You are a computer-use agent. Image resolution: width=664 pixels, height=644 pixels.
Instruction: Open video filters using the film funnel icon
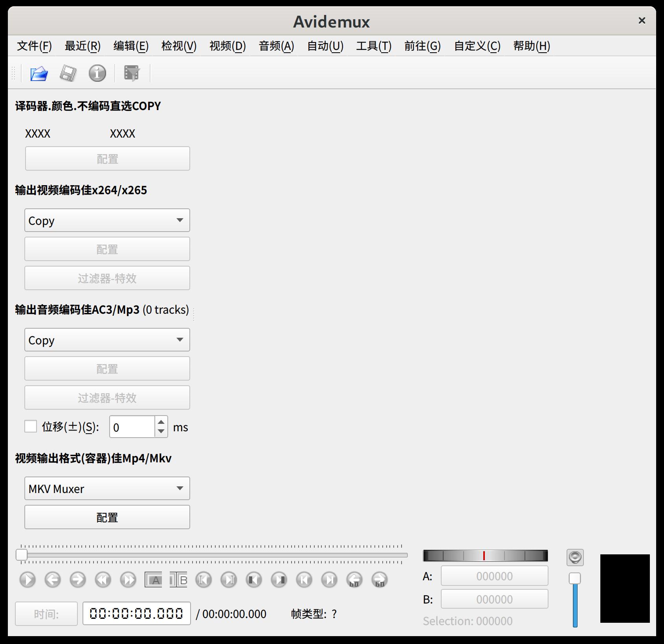pos(132,73)
